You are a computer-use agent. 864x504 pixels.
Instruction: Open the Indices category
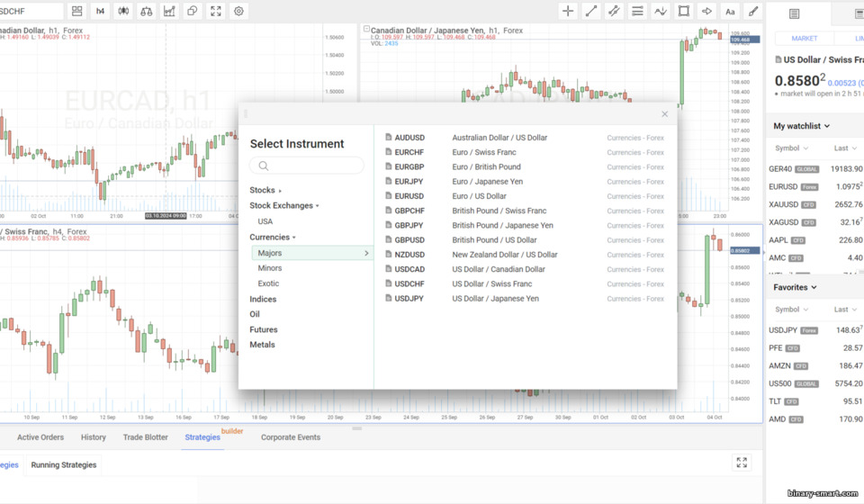(263, 299)
